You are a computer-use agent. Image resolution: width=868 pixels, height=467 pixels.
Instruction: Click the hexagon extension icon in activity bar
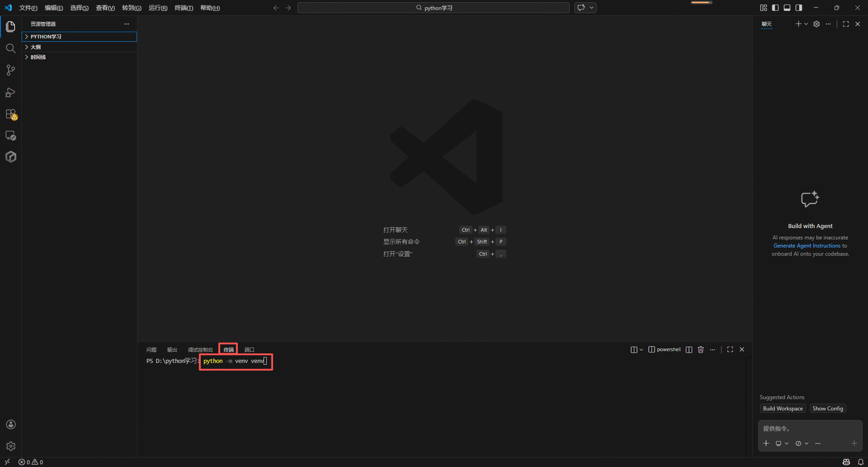coord(11,157)
